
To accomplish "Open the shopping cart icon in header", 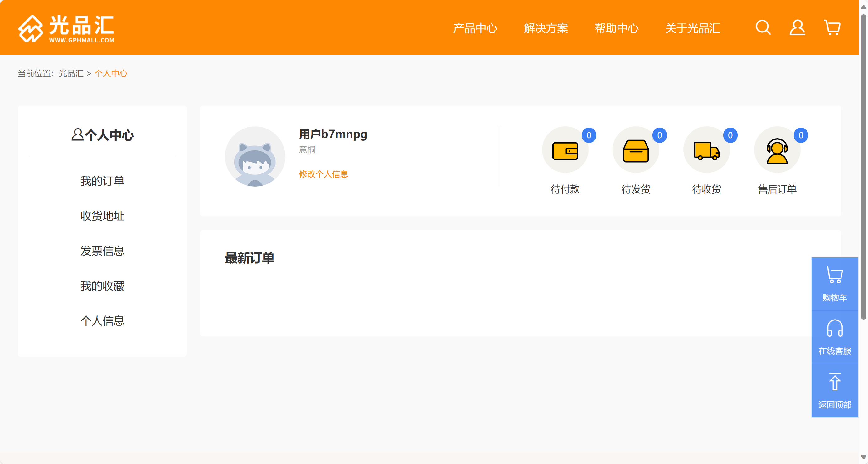I will 832,28.
